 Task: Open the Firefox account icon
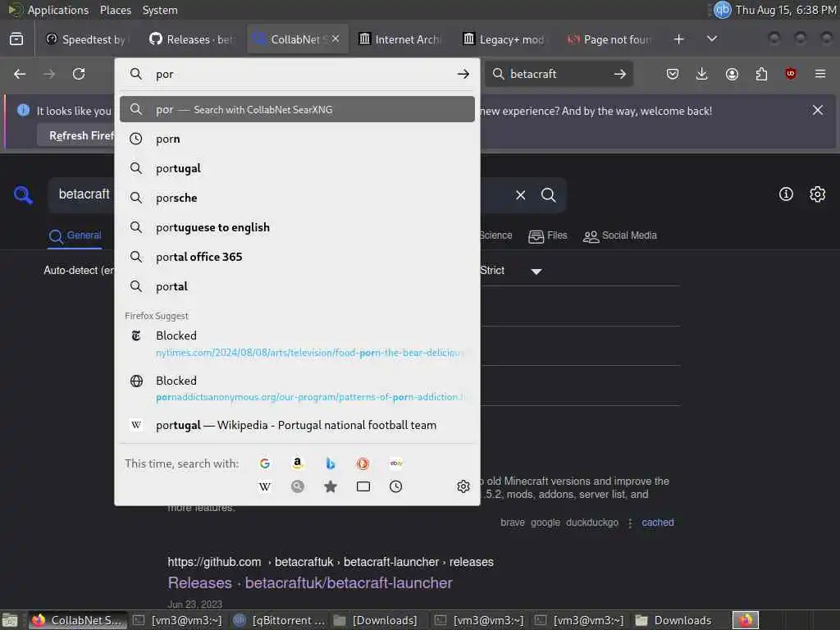click(732, 74)
